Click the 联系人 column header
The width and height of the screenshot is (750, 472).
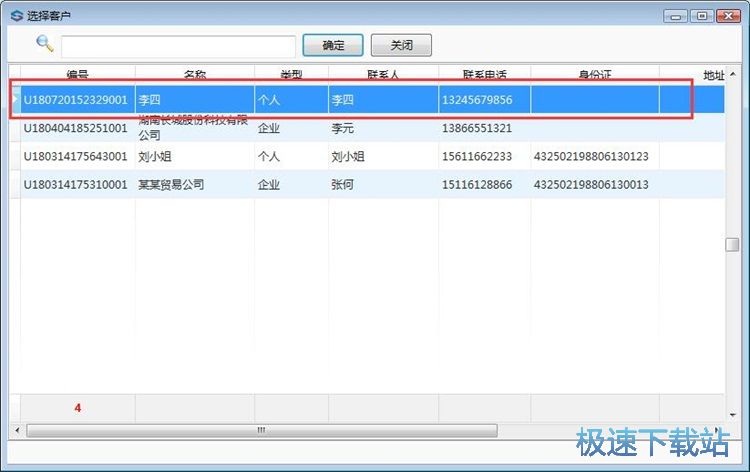pos(383,75)
